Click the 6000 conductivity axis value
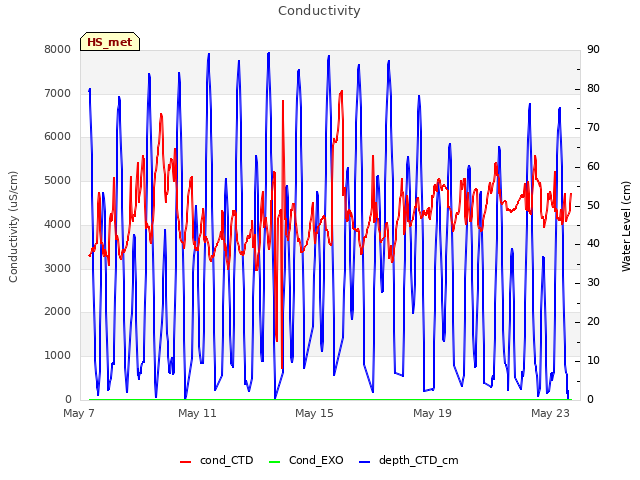The width and height of the screenshot is (640, 480). tap(58, 137)
